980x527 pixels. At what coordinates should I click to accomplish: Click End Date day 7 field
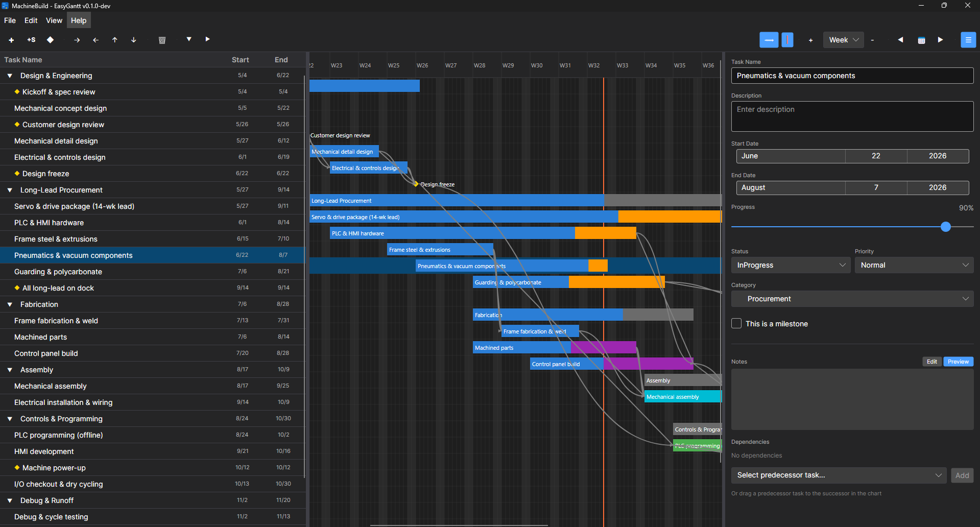(x=876, y=187)
